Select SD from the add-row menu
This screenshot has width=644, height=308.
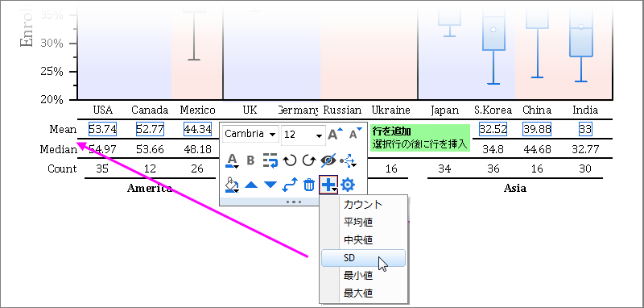(363, 258)
